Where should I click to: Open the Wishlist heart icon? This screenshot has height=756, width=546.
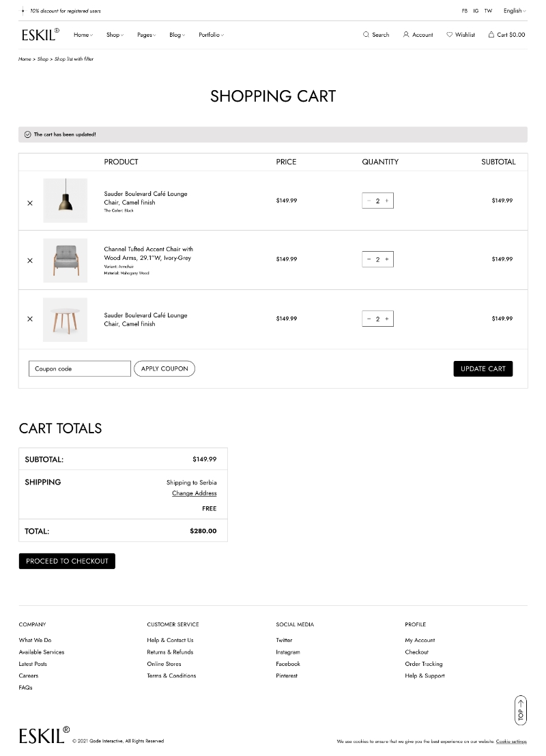[x=450, y=35]
